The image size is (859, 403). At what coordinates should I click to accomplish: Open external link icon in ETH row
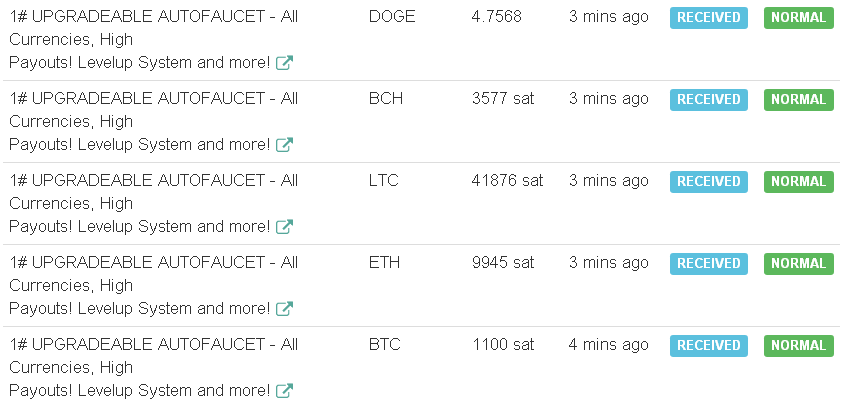tap(284, 309)
